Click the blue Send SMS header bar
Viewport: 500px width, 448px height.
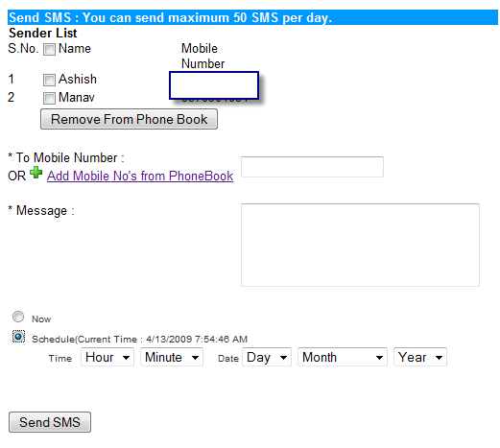252,17
